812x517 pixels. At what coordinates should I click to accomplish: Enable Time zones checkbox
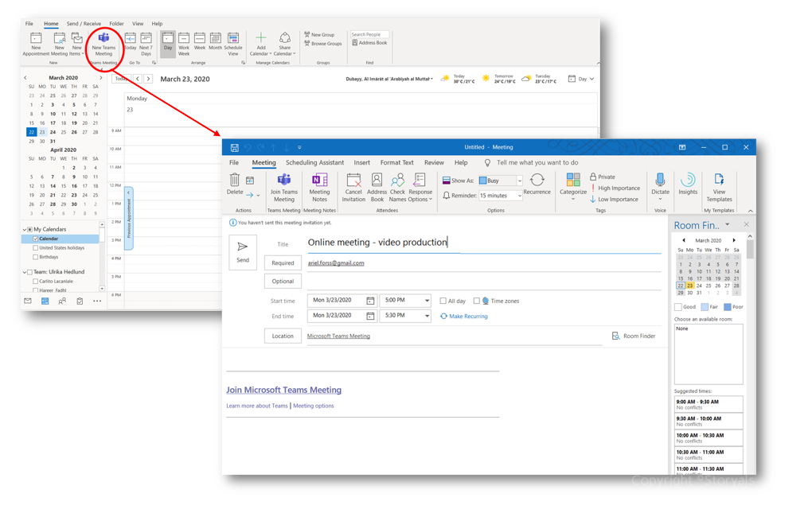(476, 301)
